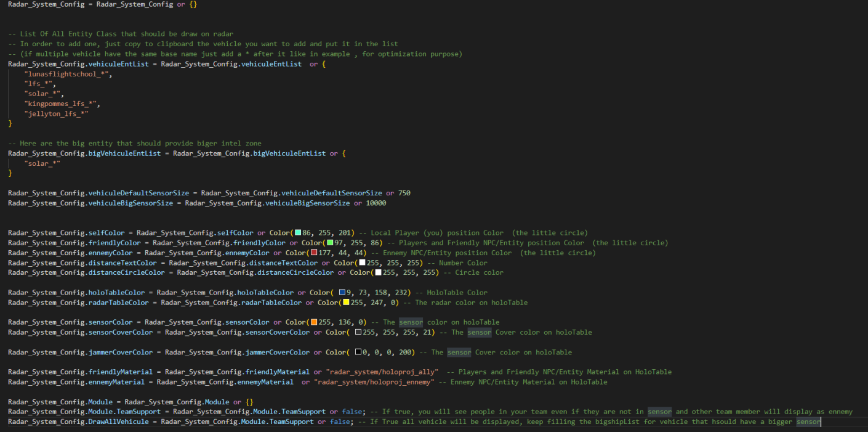Screen dimensions: 868x432
Task: Click false on the DrawAllVehicule line
Action: 342,422
